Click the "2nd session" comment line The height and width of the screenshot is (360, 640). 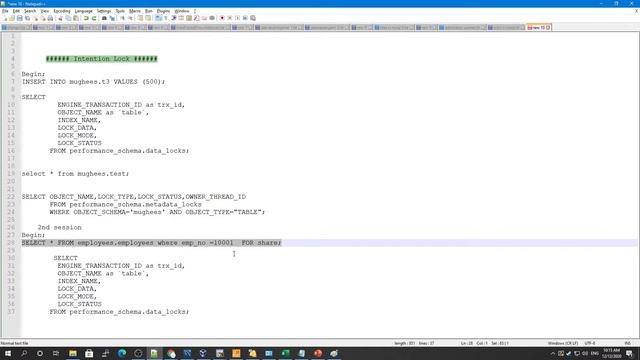pyautogui.click(x=60, y=227)
